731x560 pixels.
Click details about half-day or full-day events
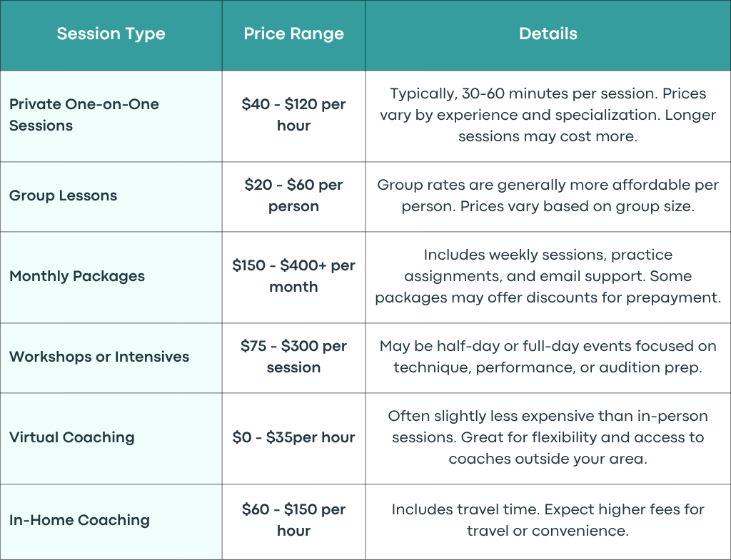pyautogui.click(x=548, y=357)
